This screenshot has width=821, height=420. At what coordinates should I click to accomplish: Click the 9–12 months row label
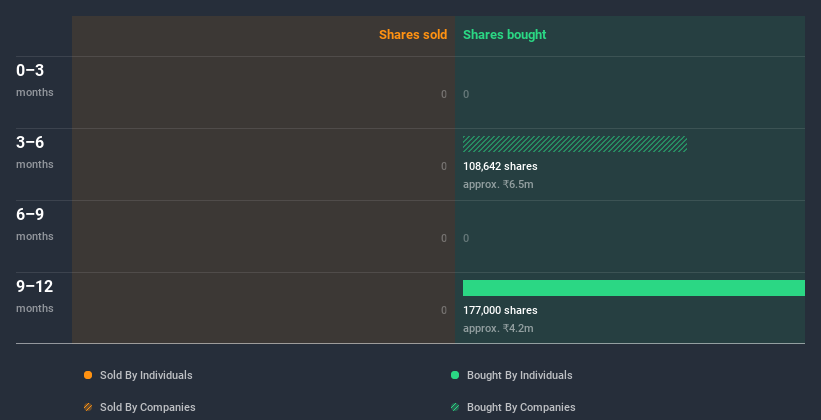35,296
